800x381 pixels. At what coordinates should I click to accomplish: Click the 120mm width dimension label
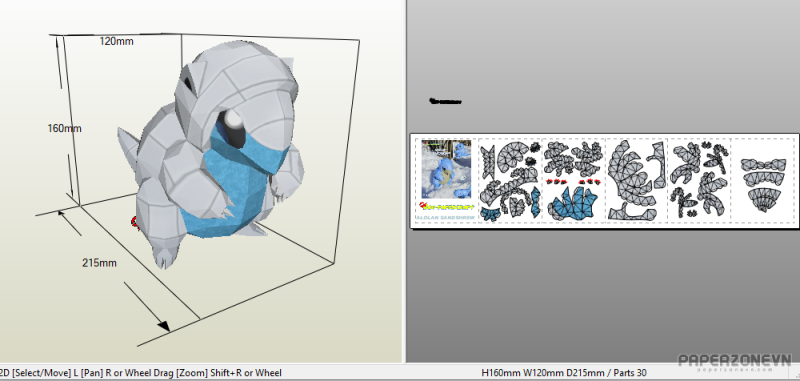116,41
